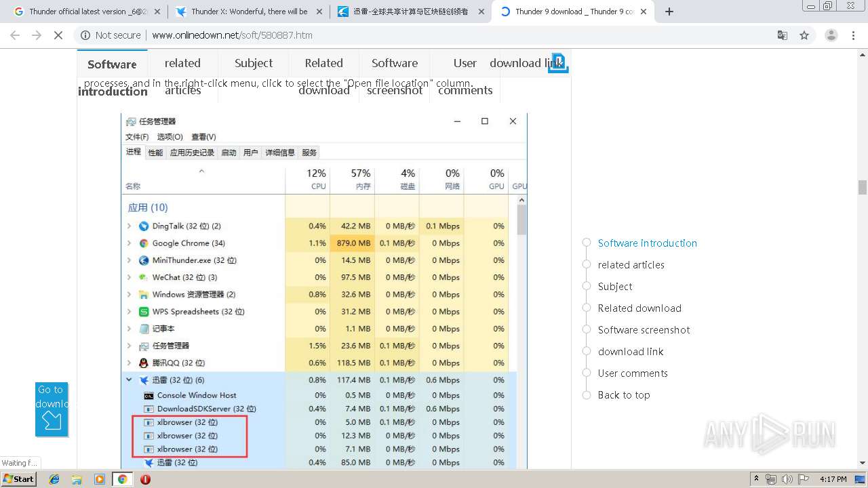The height and width of the screenshot is (488, 868).
Task: Click the circle bullet beside Software introduction
Action: coord(587,243)
